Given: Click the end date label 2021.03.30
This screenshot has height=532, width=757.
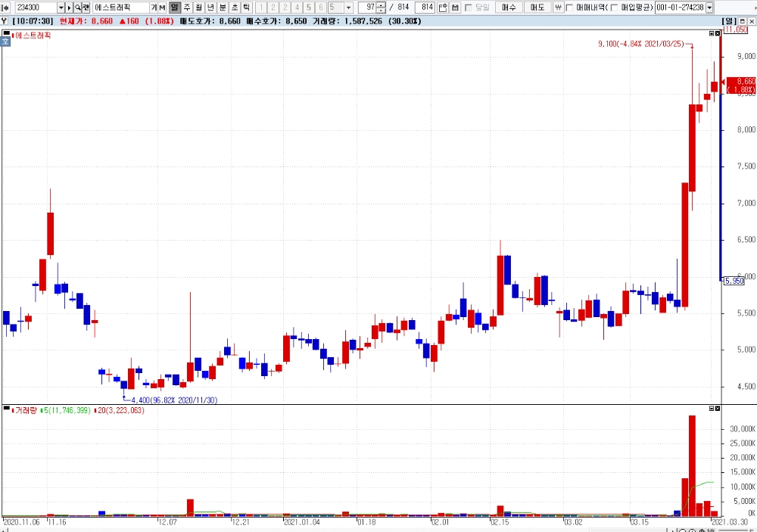Looking at the screenshot, I should (730, 522).
